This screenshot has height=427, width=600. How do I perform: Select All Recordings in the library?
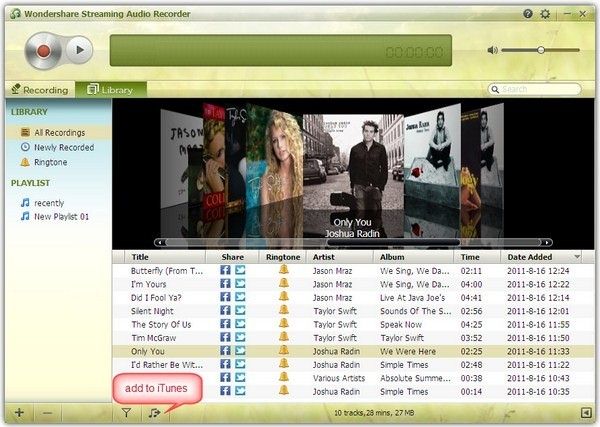[59, 132]
